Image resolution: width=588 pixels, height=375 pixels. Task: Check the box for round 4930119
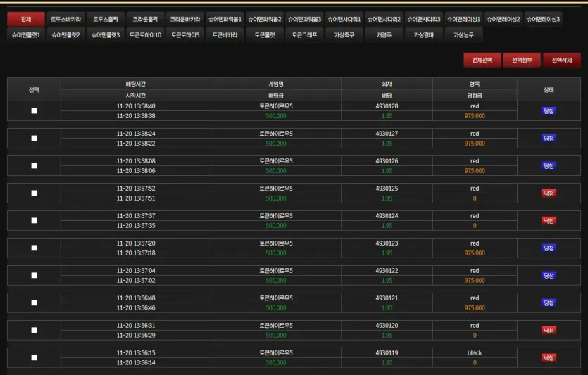click(x=34, y=357)
